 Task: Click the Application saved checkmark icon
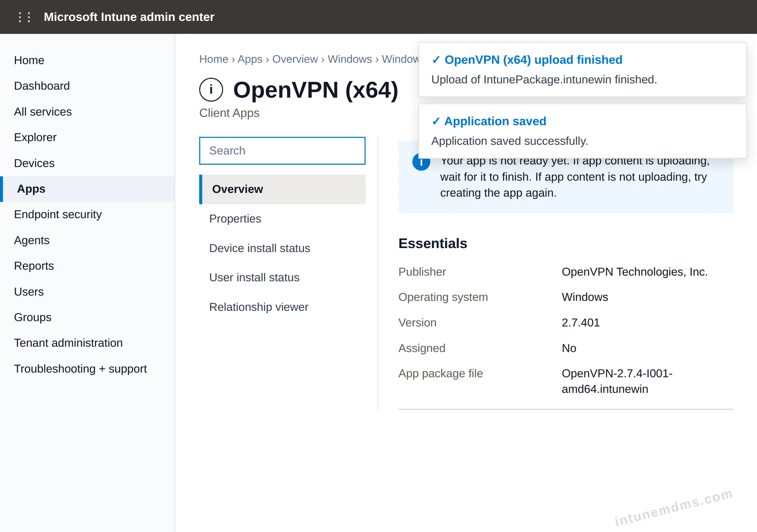[x=436, y=122]
